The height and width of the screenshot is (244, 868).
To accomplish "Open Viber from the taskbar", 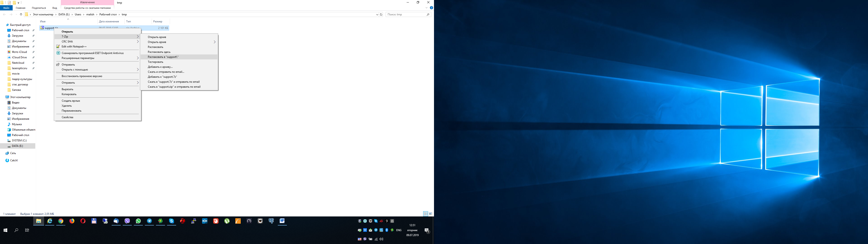I will [x=127, y=221].
